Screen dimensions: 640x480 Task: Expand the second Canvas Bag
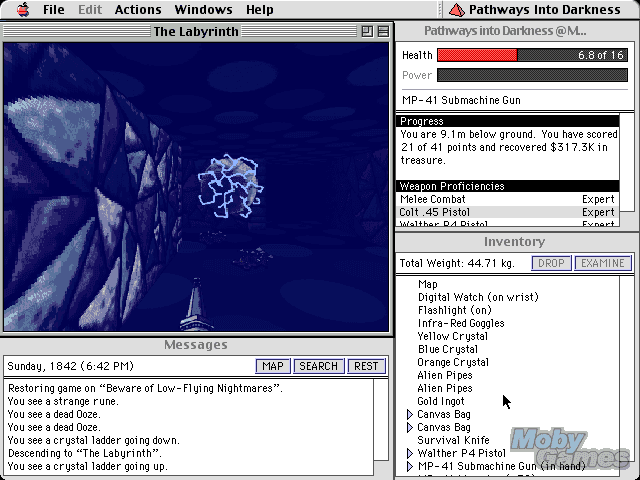(410, 427)
